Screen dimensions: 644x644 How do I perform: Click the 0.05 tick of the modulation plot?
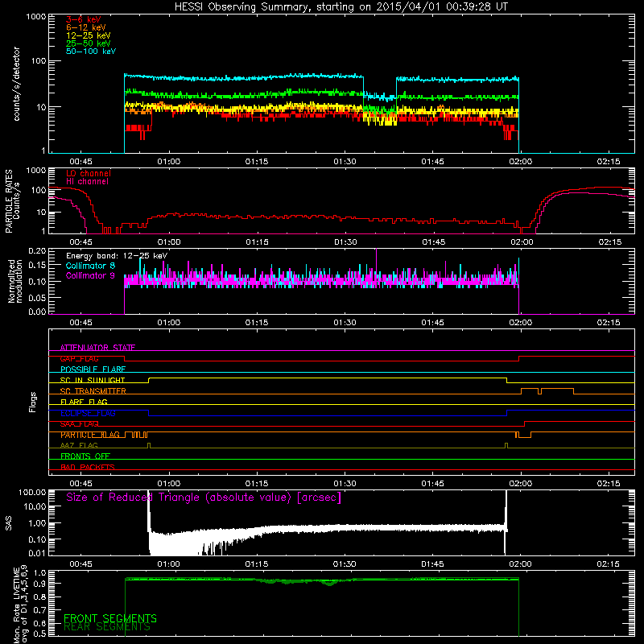37,297
